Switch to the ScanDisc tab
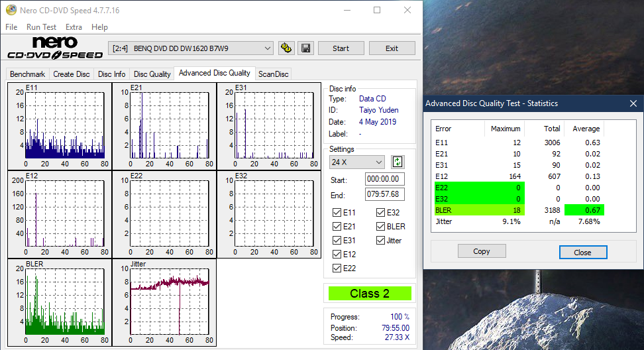 [x=273, y=74]
